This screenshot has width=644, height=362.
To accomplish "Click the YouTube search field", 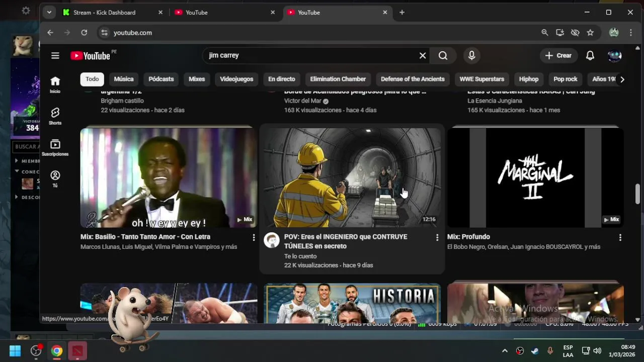I will [312, 56].
